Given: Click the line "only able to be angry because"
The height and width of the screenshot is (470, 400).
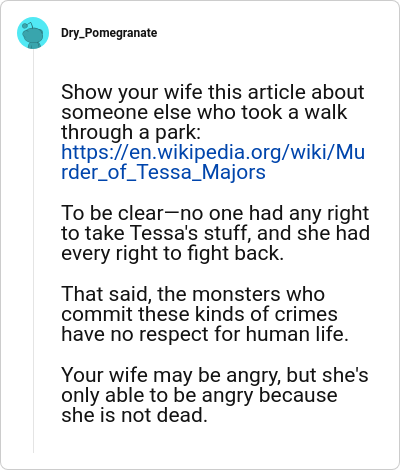Looking at the screenshot, I should [199, 395].
